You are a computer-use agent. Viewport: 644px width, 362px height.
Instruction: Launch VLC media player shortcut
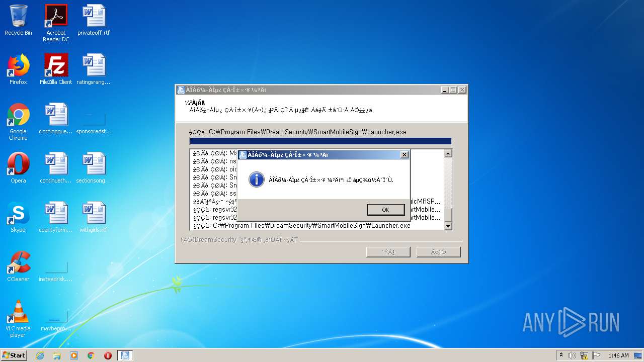tap(18, 319)
